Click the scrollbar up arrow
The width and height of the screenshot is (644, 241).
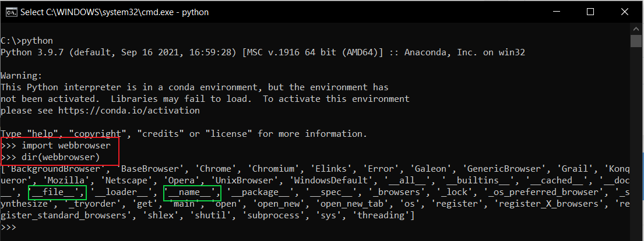636,28
